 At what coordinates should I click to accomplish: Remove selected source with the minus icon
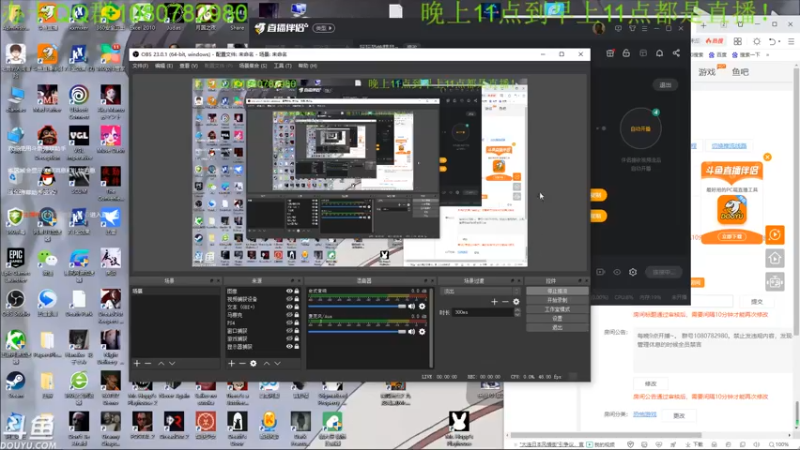point(242,363)
